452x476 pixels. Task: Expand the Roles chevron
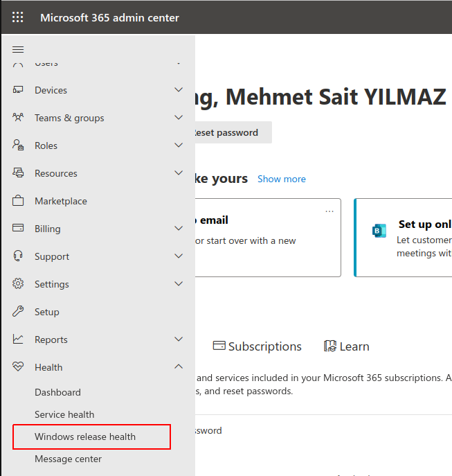coord(179,145)
